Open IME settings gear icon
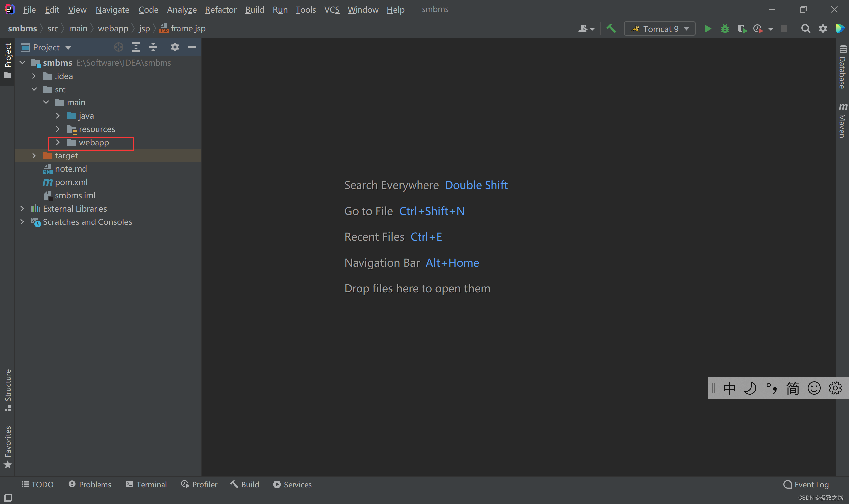Screen dimensions: 849x504 click(x=835, y=388)
